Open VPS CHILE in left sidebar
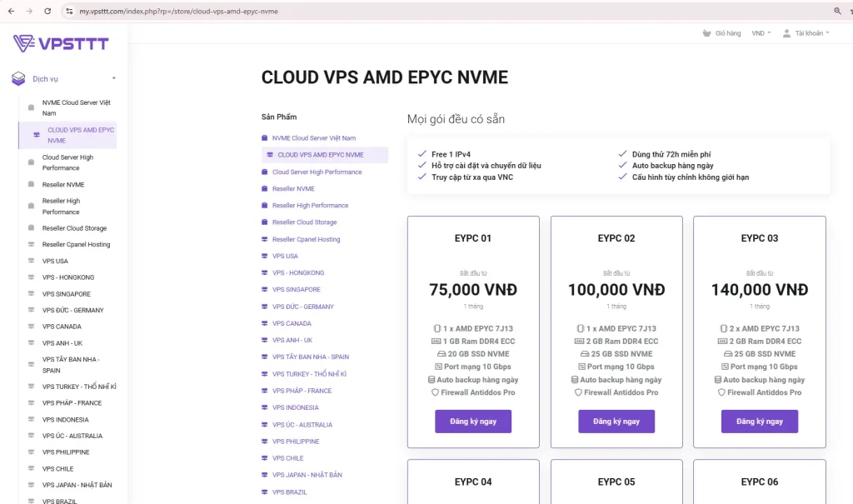853x504 pixels. (x=57, y=469)
